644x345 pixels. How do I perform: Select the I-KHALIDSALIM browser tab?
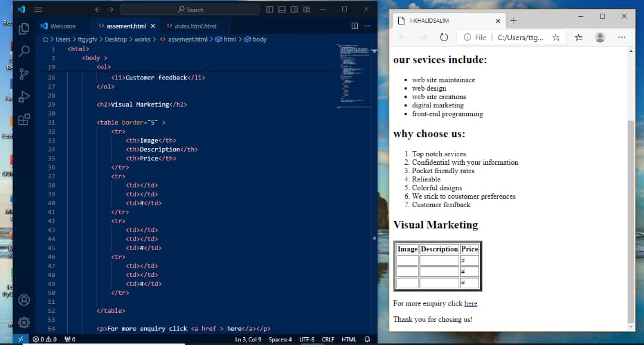(x=449, y=20)
